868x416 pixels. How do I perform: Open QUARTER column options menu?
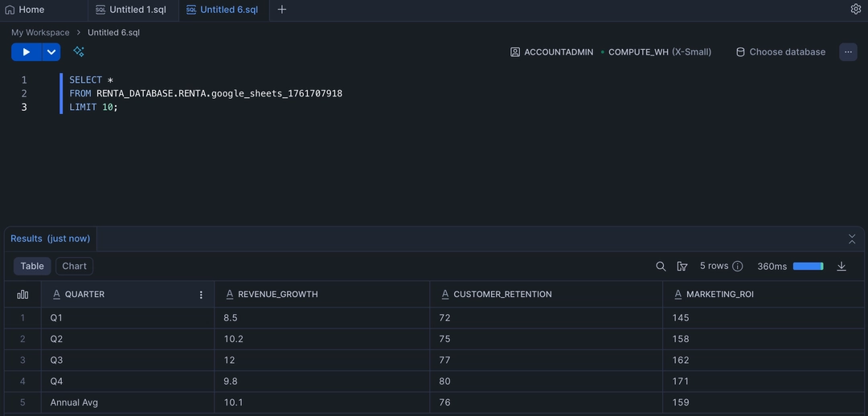click(201, 295)
